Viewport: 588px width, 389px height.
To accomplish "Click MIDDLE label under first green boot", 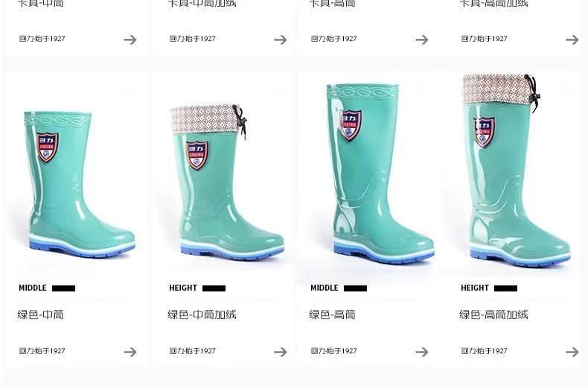I will pyautogui.click(x=33, y=288).
